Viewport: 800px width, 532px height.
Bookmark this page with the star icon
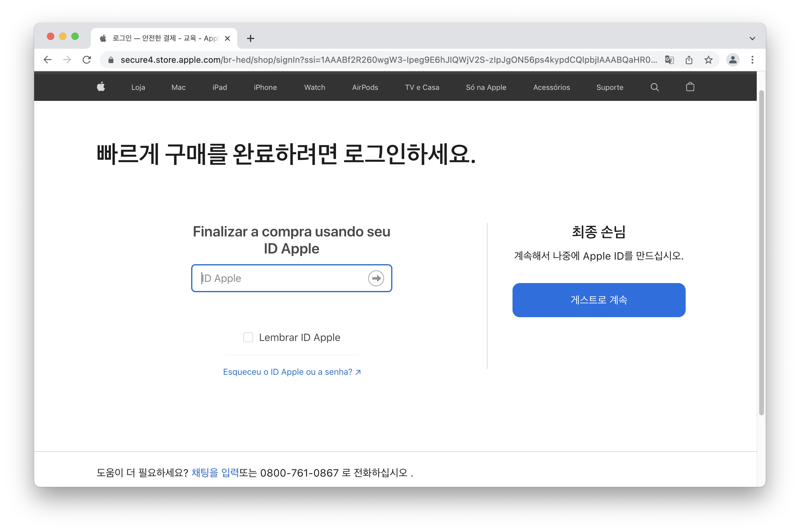(x=708, y=60)
